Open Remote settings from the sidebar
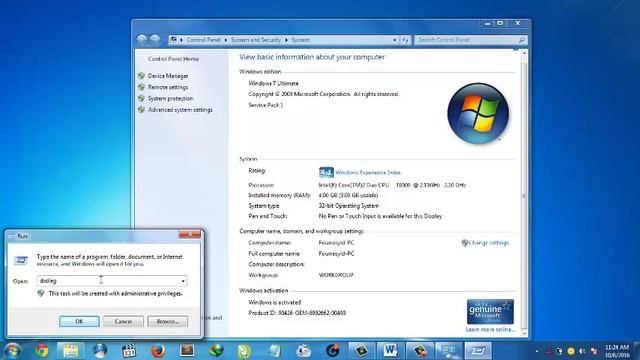 (x=168, y=87)
